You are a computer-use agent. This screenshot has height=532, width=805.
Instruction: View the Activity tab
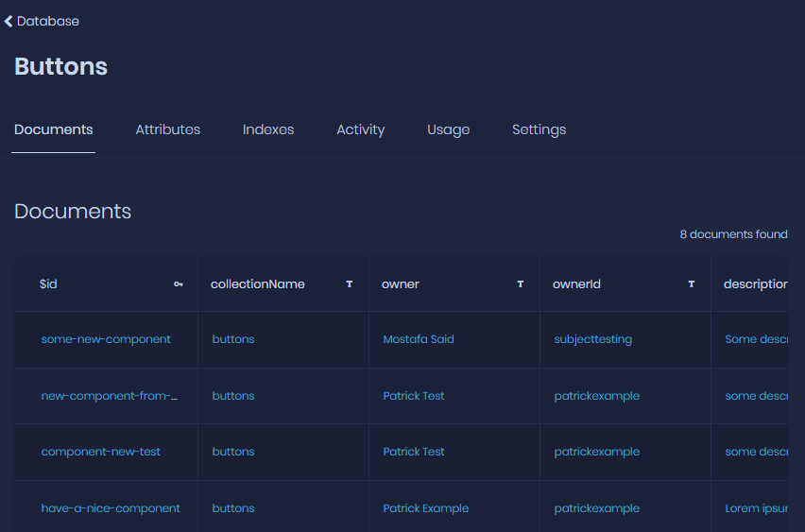(360, 129)
